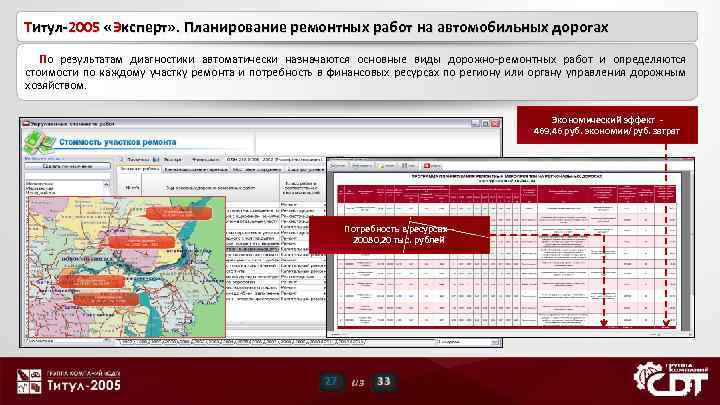The height and width of the screenshot is (405, 720).
Task: Click the slide number 27 box
Action: pyautogui.click(x=331, y=382)
